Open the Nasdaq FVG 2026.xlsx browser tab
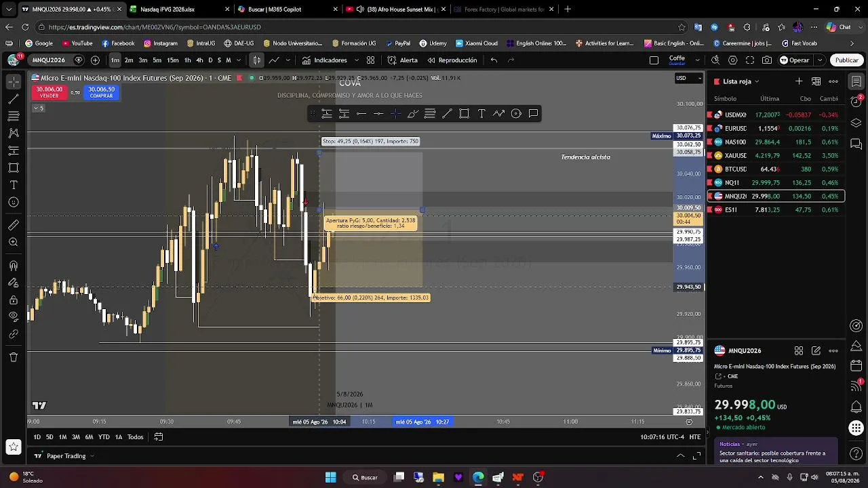Screen dimensions: 868x488 [178, 9]
